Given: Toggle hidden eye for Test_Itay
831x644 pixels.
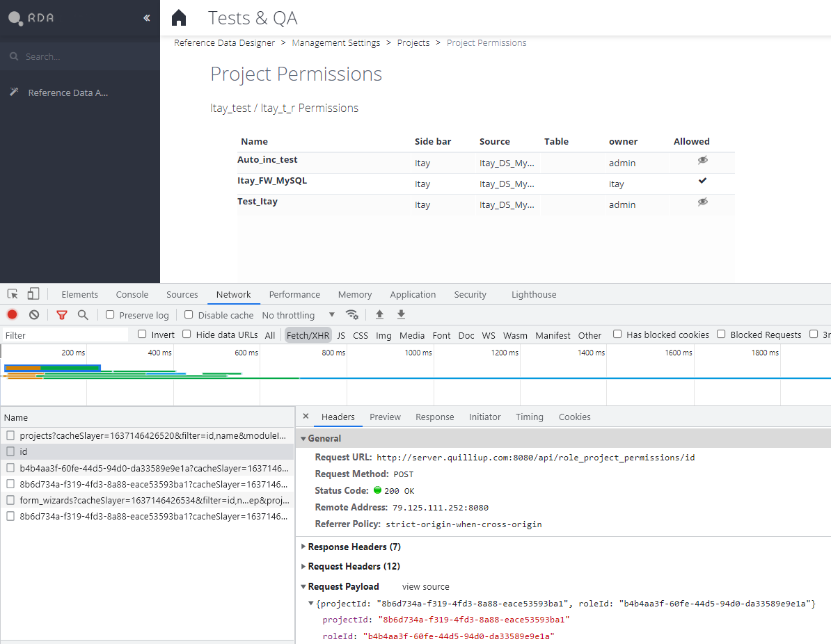Looking at the screenshot, I should click(703, 202).
